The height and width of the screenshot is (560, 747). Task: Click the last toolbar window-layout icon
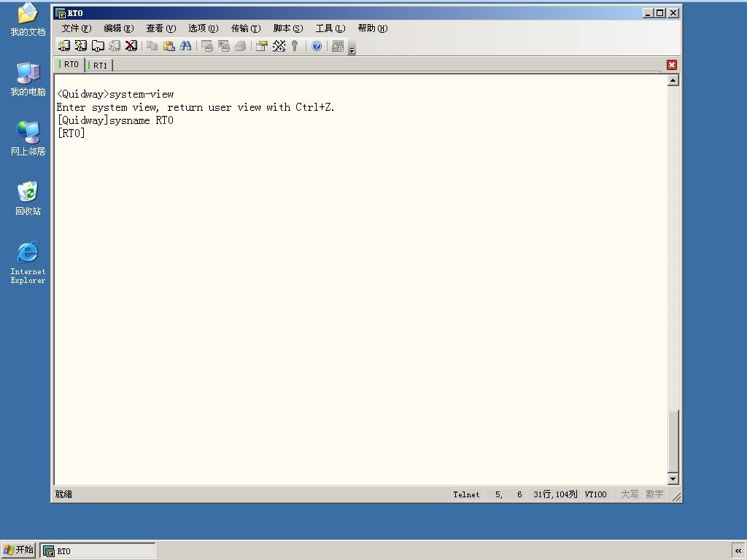pos(337,46)
